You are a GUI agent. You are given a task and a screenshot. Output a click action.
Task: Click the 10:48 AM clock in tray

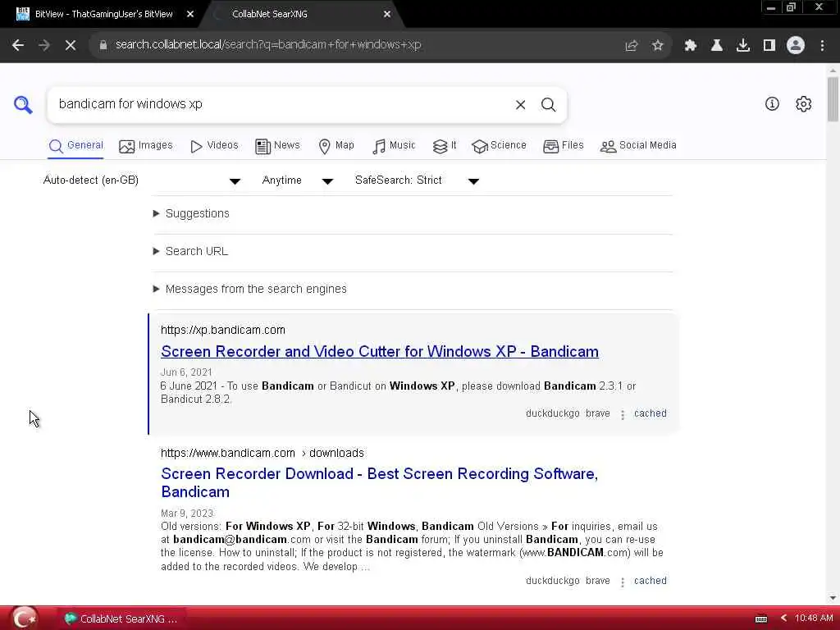point(814,619)
